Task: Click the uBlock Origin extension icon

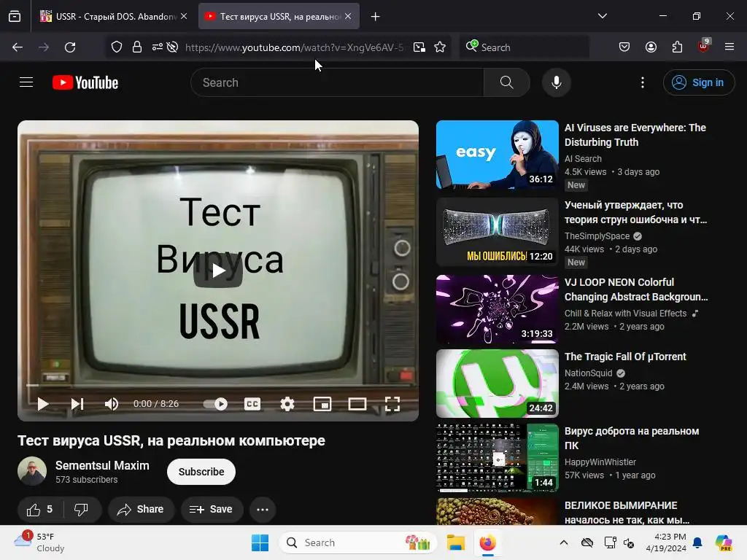Action: click(x=703, y=46)
